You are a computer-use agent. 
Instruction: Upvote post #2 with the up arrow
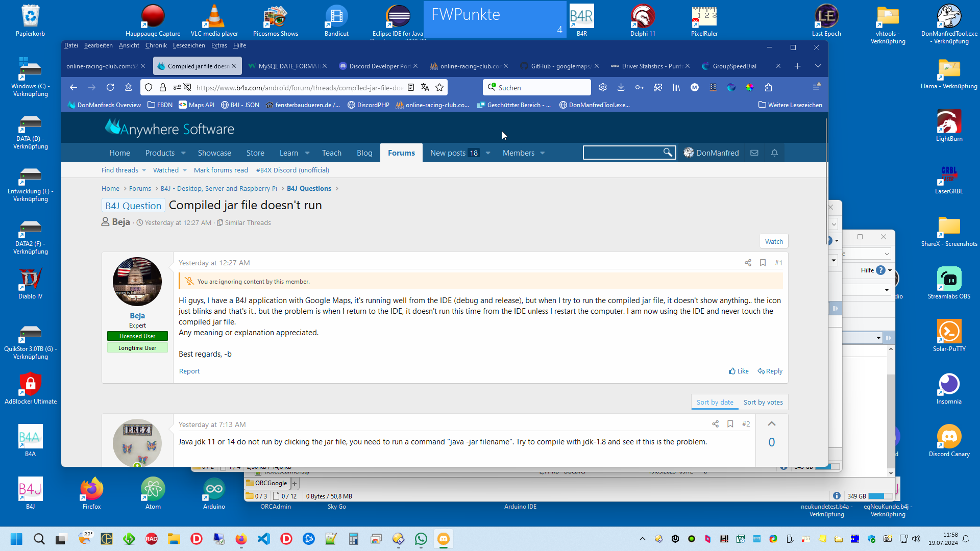pos(771,424)
